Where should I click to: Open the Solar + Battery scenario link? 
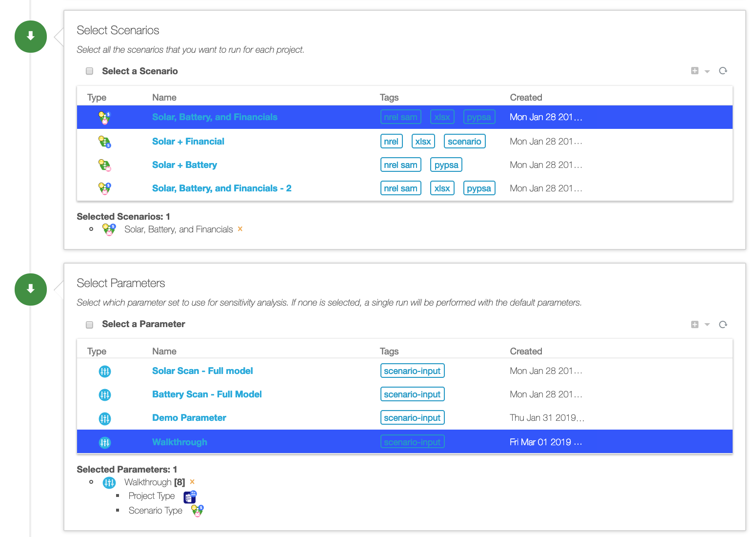(184, 165)
